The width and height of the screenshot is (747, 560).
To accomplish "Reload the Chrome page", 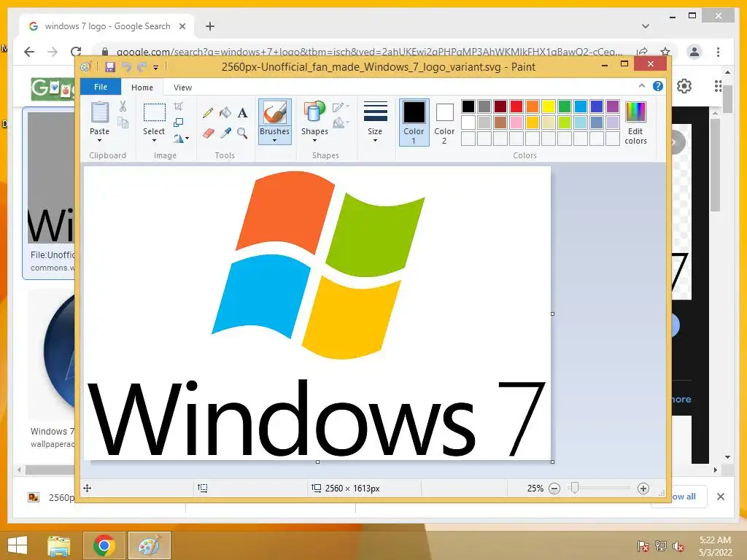I will point(76,52).
